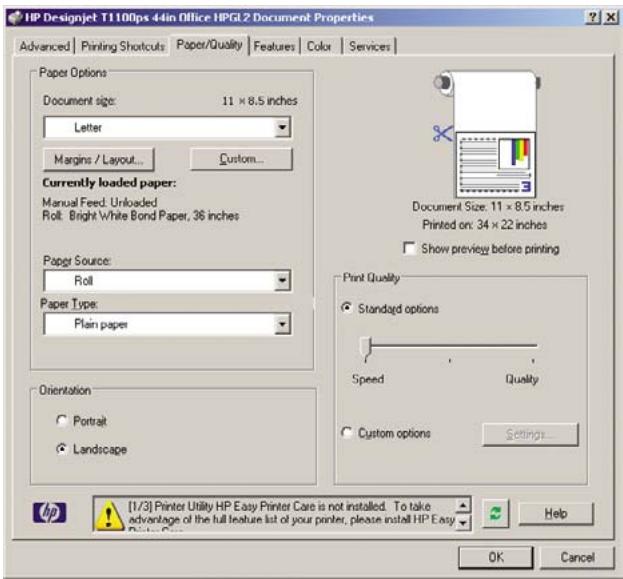Click the Help button

556,513
